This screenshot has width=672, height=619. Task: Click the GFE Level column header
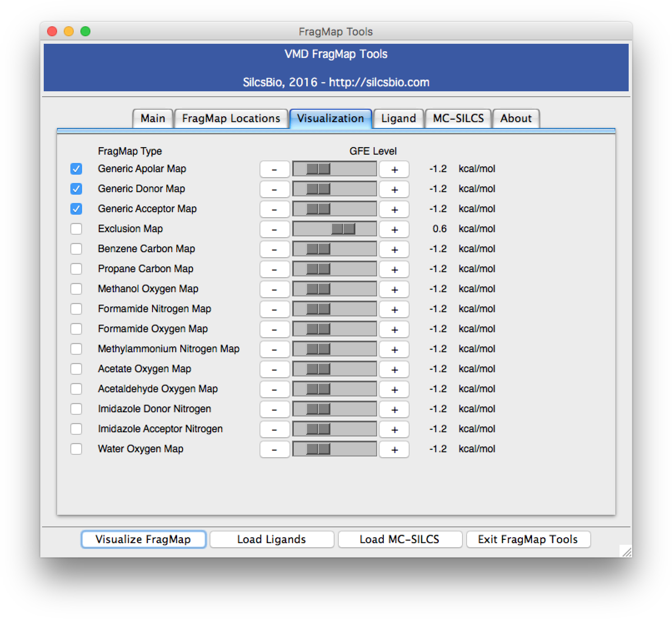[373, 151]
